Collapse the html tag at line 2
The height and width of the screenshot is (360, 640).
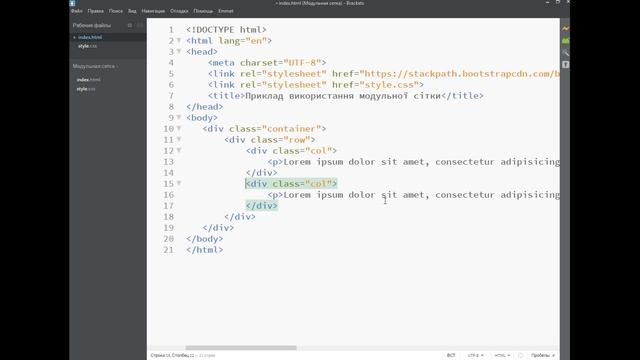point(179,40)
